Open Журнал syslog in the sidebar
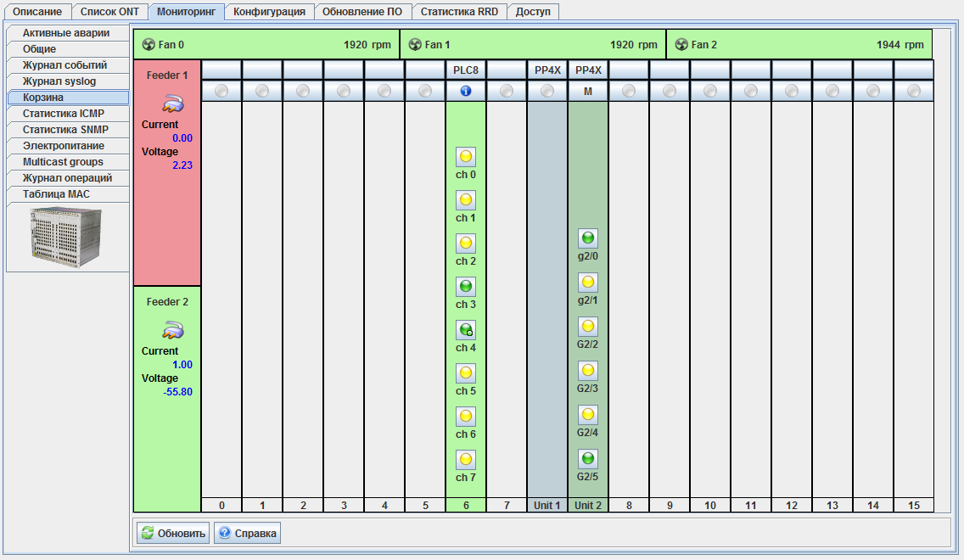This screenshot has width=964, height=560. coord(68,81)
